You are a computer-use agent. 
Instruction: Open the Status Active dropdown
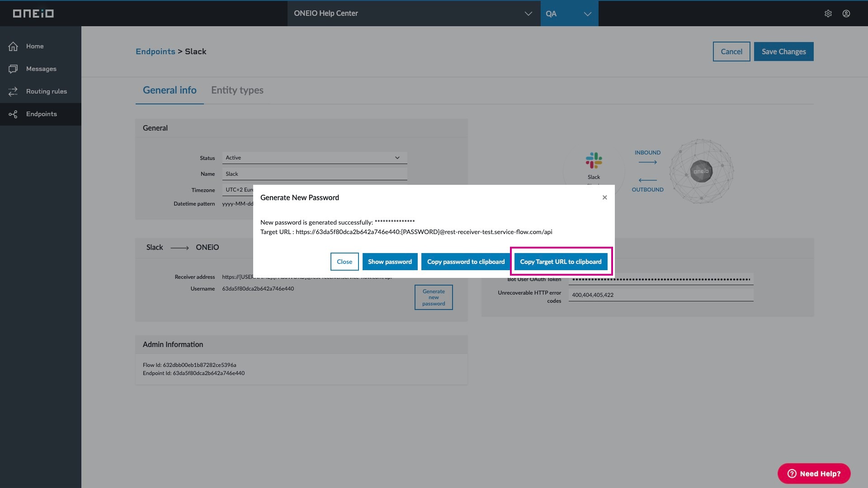tap(314, 158)
